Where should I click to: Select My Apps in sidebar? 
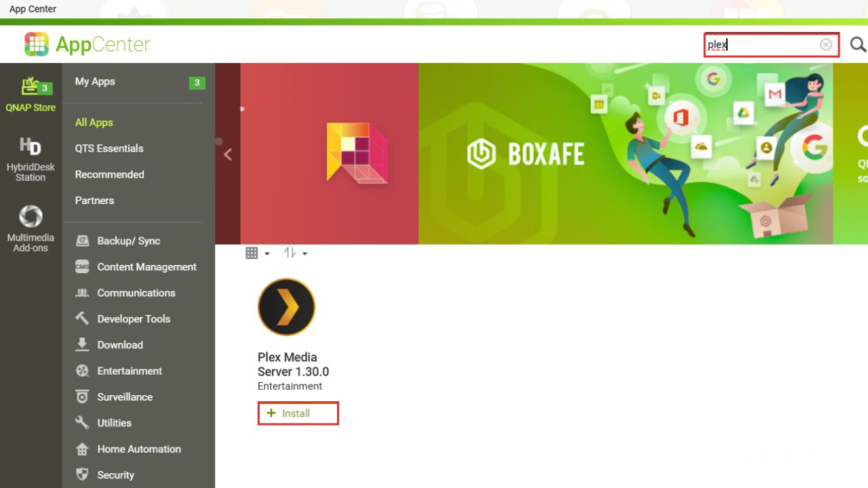point(95,81)
